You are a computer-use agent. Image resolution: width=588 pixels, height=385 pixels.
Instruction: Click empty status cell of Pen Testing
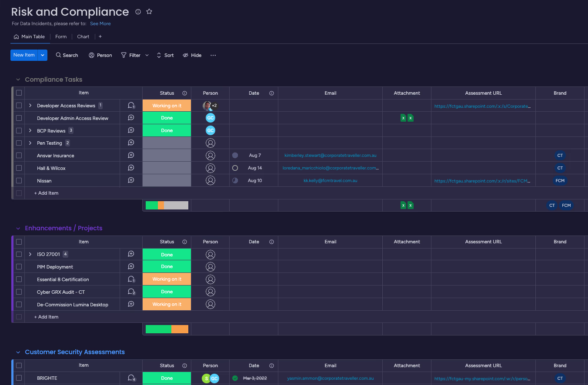[167, 143]
